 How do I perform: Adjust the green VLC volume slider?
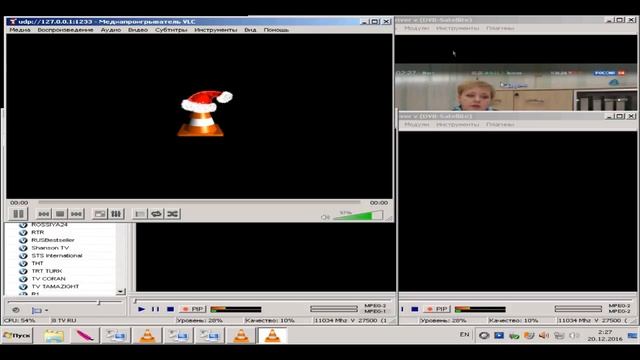(358, 216)
